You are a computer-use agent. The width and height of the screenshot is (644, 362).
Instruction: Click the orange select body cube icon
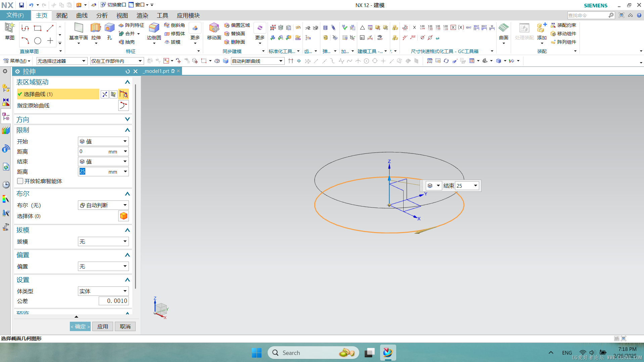[x=124, y=216]
